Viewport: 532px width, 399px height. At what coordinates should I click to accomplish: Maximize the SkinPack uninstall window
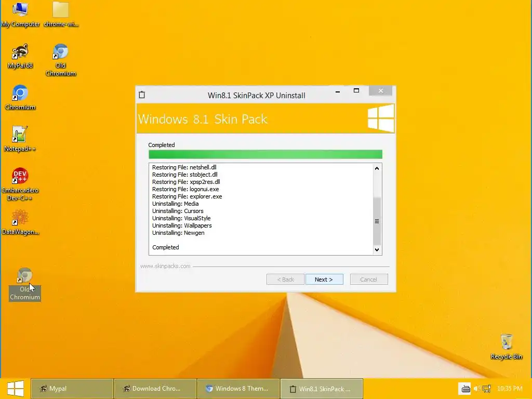click(356, 90)
